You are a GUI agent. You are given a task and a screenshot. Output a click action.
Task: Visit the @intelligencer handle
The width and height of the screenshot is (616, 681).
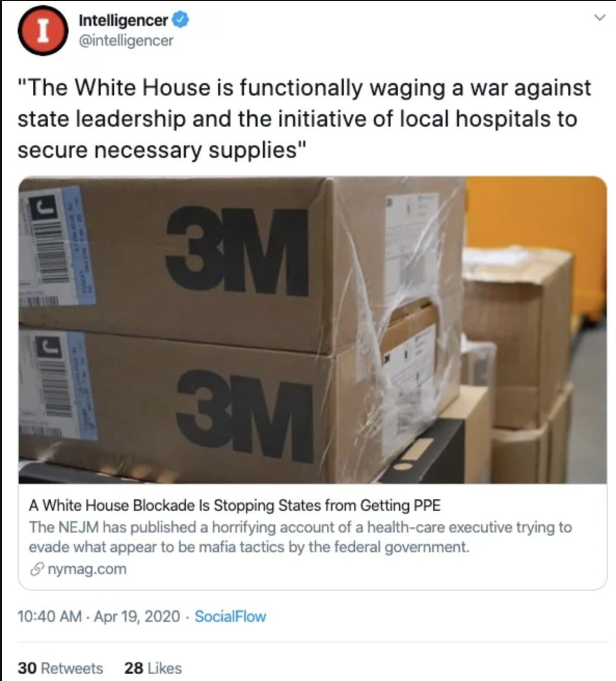[126, 40]
